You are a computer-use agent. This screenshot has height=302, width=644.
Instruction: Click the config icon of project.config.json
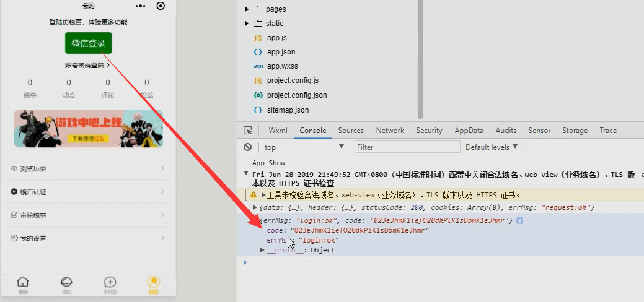click(258, 95)
